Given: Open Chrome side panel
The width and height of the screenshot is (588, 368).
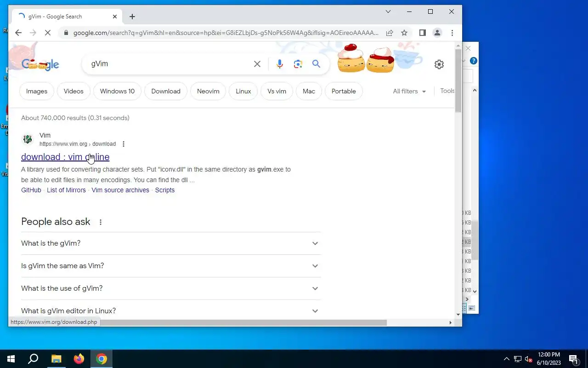Looking at the screenshot, I should point(423,33).
